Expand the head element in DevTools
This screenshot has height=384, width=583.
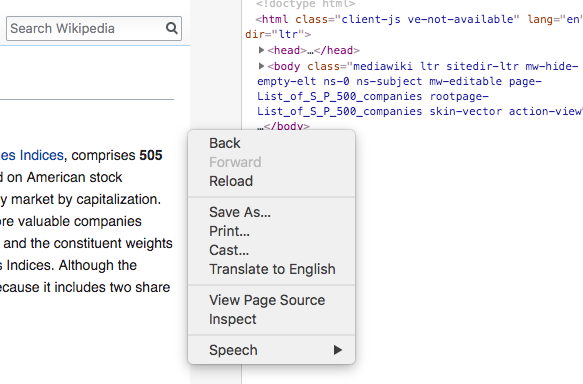(x=261, y=50)
